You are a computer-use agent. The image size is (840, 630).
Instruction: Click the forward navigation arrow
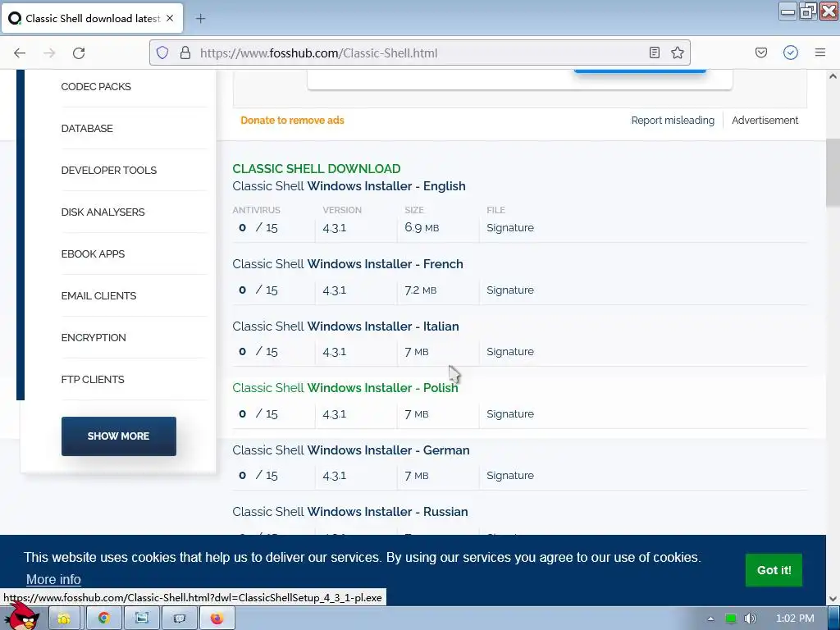49,53
